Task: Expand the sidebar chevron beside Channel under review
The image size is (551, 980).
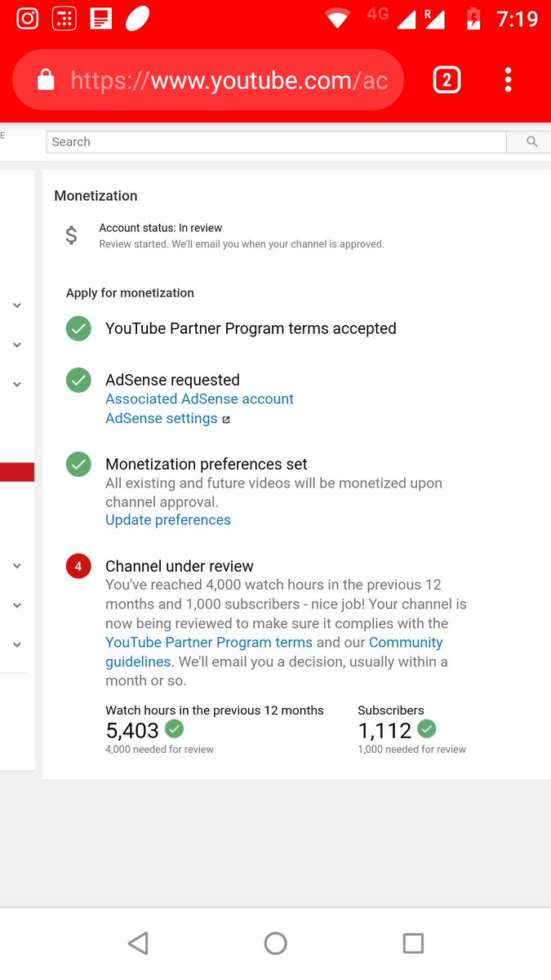Action: (x=17, y=565)
